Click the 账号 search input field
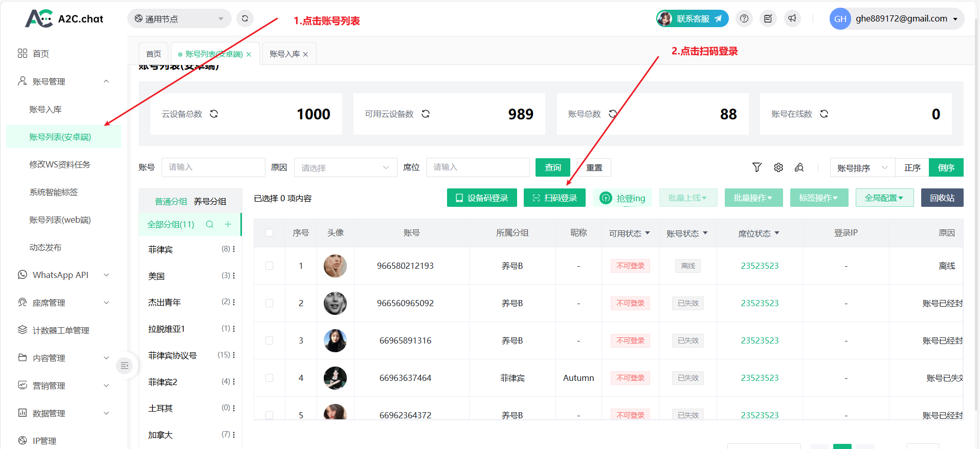This screenshot has height=449, width=980. click(x=213, y=167)
